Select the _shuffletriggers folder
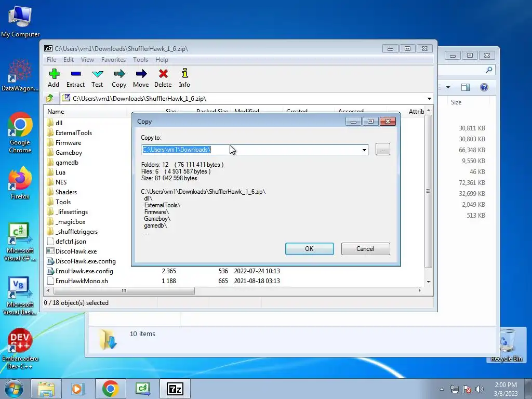This screenshot has height=399, width=532. tap(72, 231)
